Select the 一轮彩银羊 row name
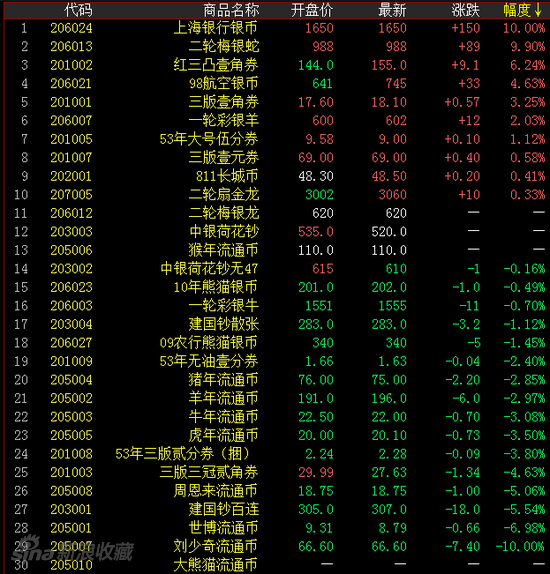 click(224, 120)
